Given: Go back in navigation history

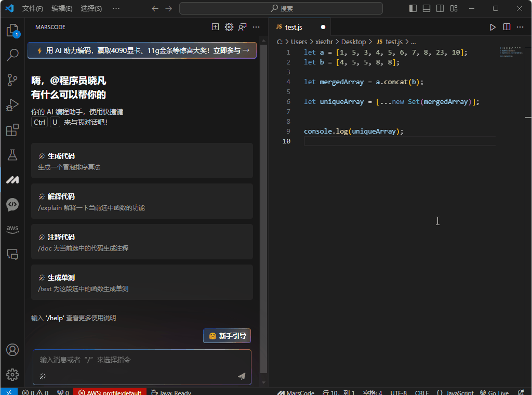Looking at the screenshot, I should pos(155,8).
